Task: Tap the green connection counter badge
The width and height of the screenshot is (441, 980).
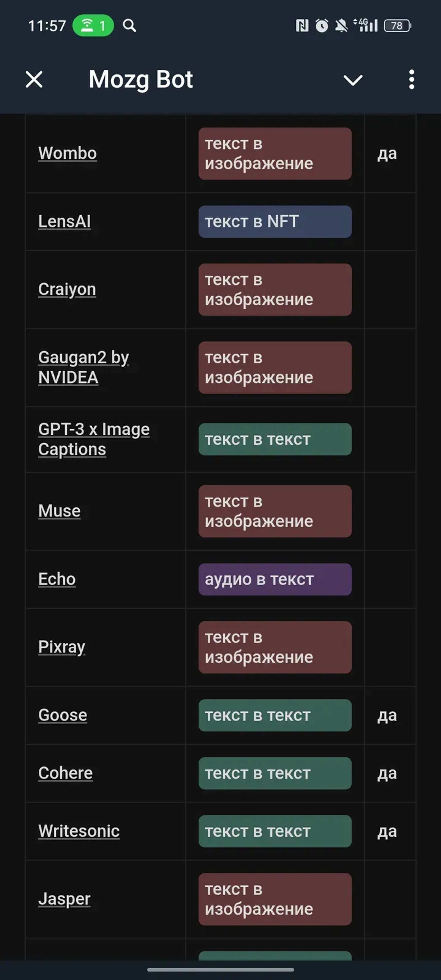Action: coord(92,25)
